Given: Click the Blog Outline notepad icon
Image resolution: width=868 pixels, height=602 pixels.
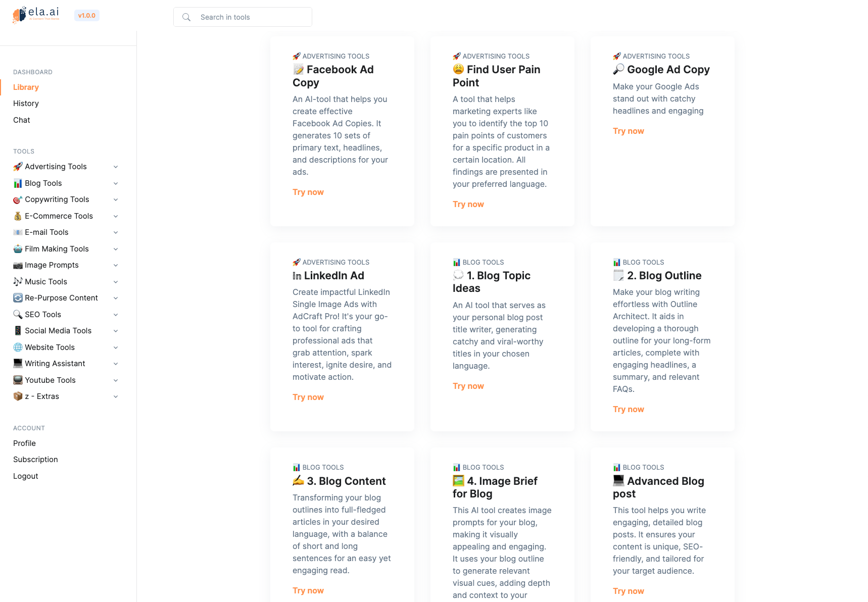Looking at the screenshot, I should [618, 275].
